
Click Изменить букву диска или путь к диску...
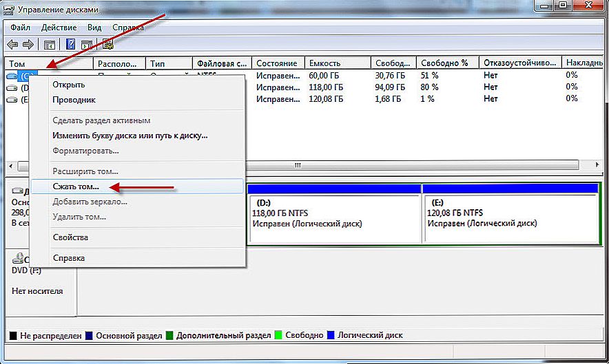click(x=130, y=136)
